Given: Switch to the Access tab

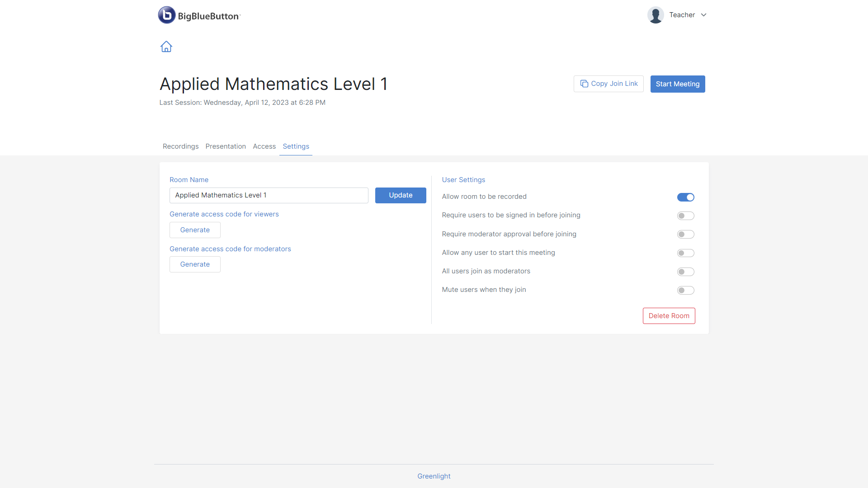Looking at the screenshot, I should 264,146.
